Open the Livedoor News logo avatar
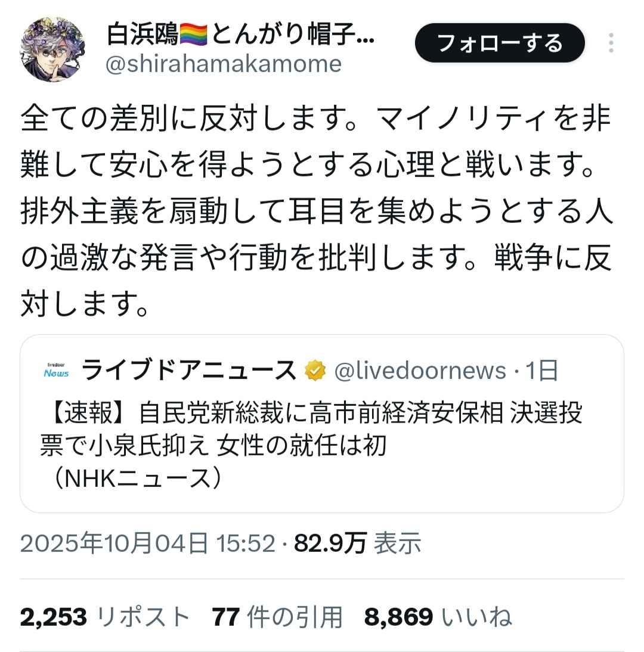The image size is (644, 652). tap(56, 370)
